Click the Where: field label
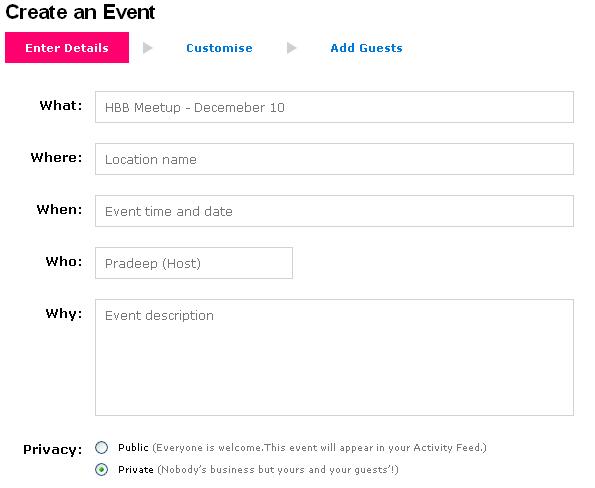Screen dimensions: 595x488 (56, 157)
